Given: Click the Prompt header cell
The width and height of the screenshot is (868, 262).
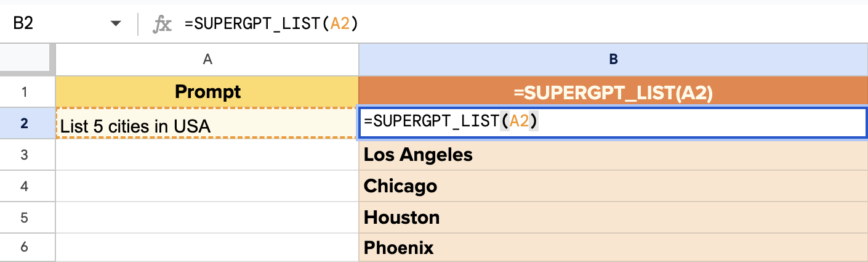Looking at the screenshot, I should click(x=207, y=92).
